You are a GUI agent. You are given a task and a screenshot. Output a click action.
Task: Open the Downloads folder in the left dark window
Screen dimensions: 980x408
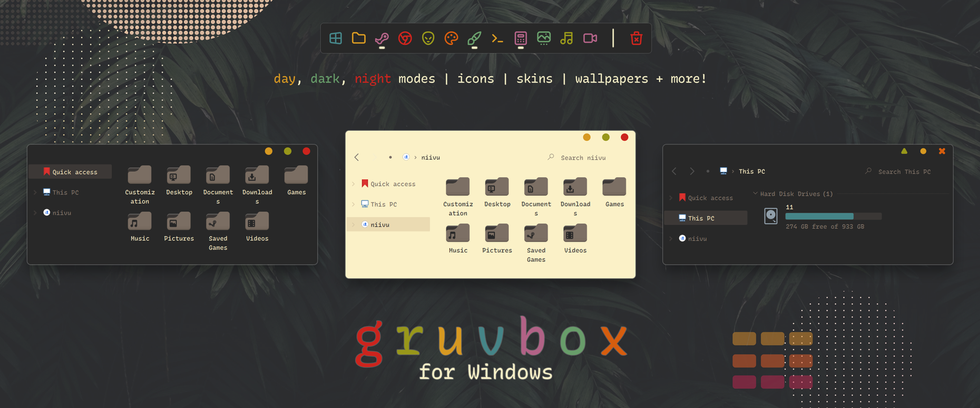tap(257, 185)
